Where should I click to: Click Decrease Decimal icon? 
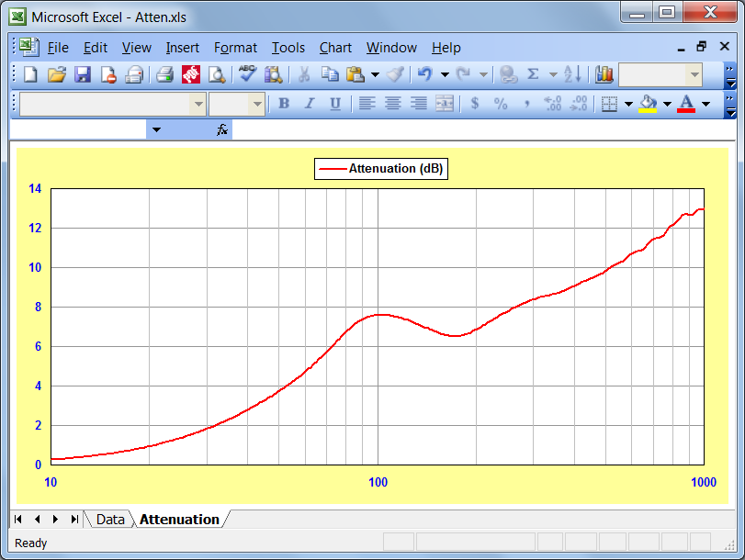(x=578, y=104)
